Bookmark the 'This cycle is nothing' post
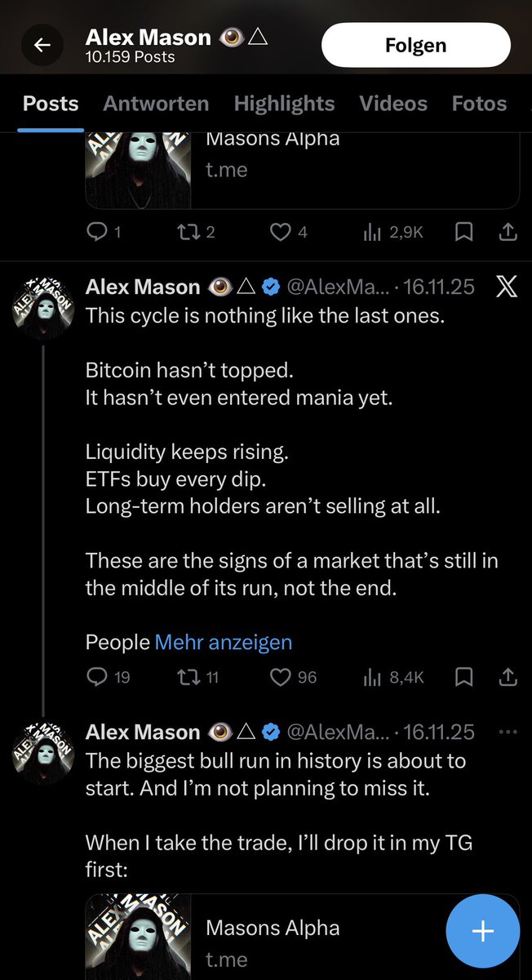 [x=463, y=677]
